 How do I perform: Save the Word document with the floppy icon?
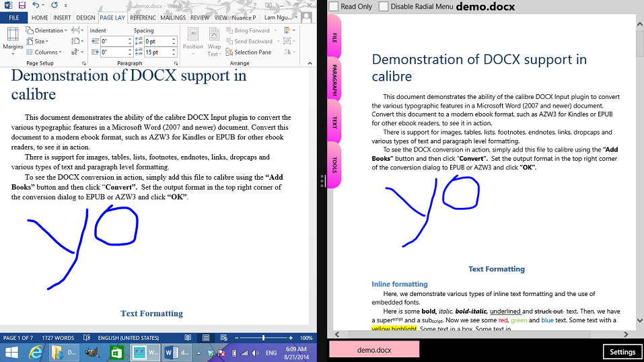22,5
